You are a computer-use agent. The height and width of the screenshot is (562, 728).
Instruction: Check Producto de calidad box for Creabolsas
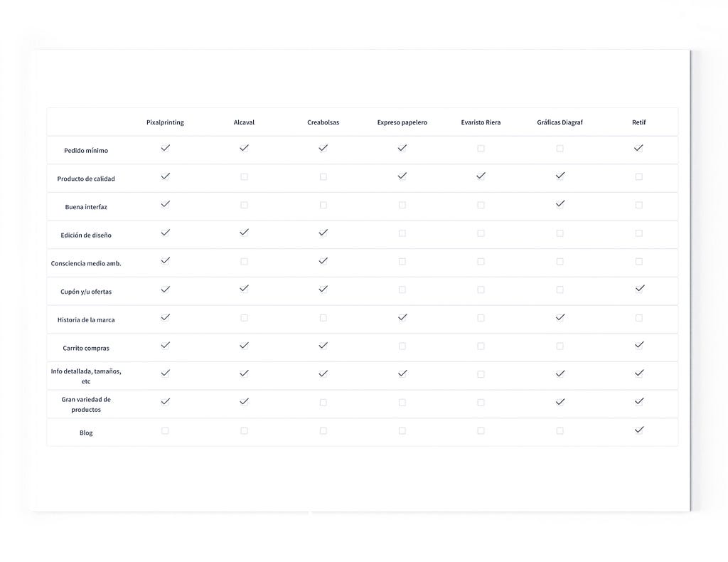[x=323, y=177]
